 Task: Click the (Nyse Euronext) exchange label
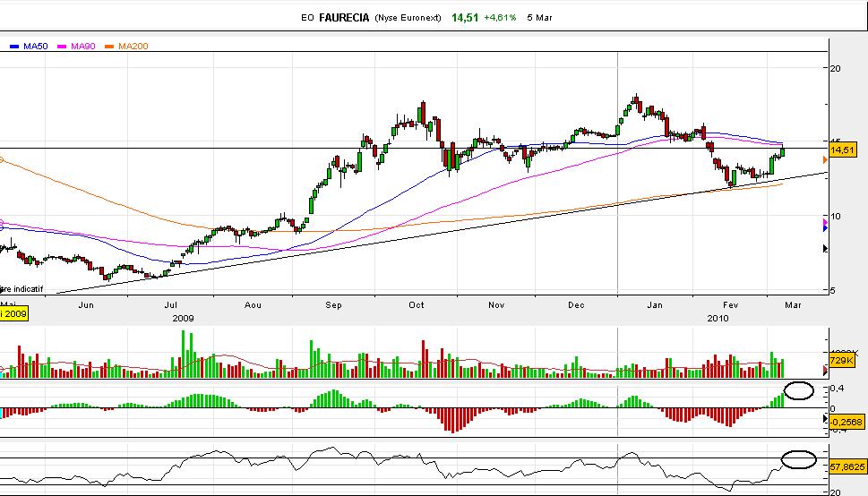pyautogui.click(x=408, y=18)
